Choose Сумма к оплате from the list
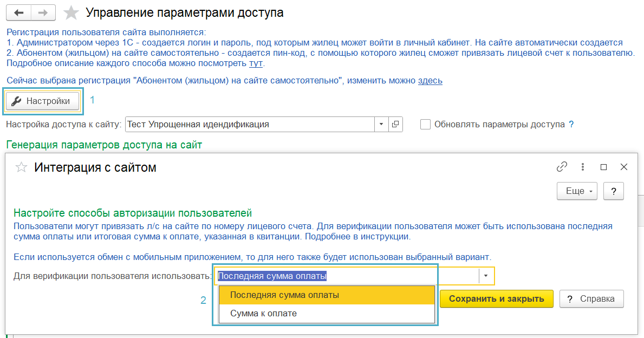This screenshot has height=338, width=644. click(x=327, y=314)
